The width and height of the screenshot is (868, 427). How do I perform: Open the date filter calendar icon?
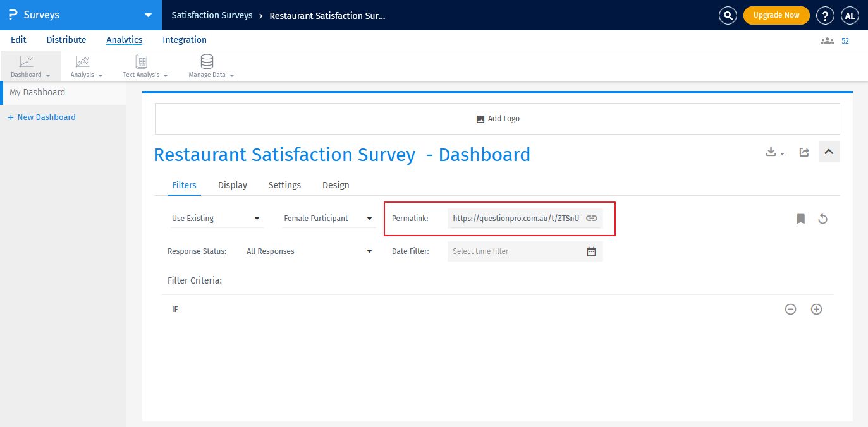coord(591,251)
